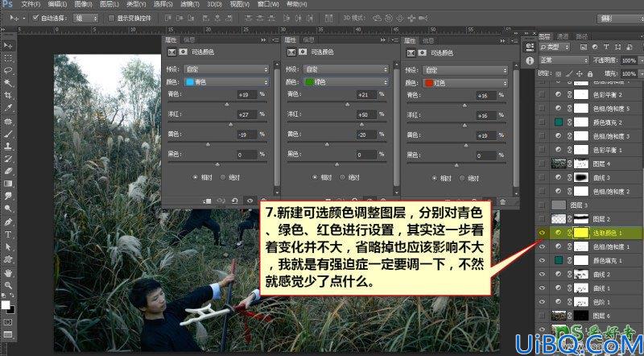Image resolution: width=644 pixels, height=356 pixels.
Task: Enable the 显示变换控件 checkbox
Action: (x=111, y=18)
